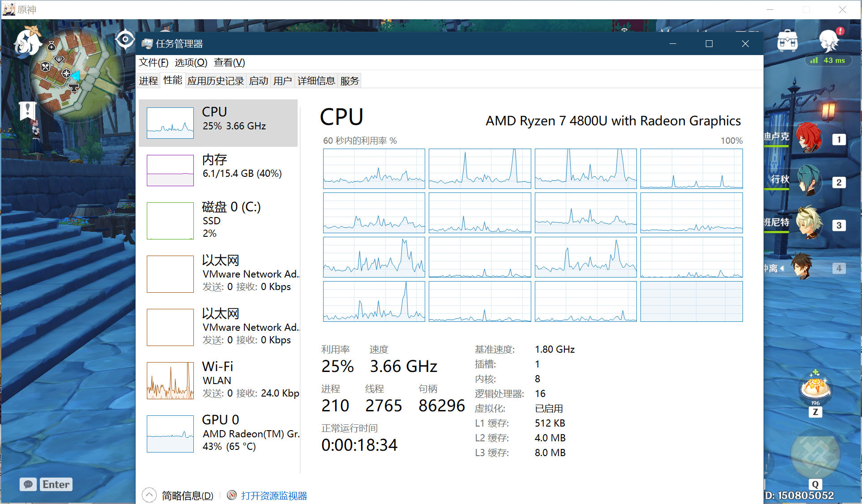Viewport: 862px width, 504px height.
Task: Maximize the Task Manager window
Action: click(709, 43)
